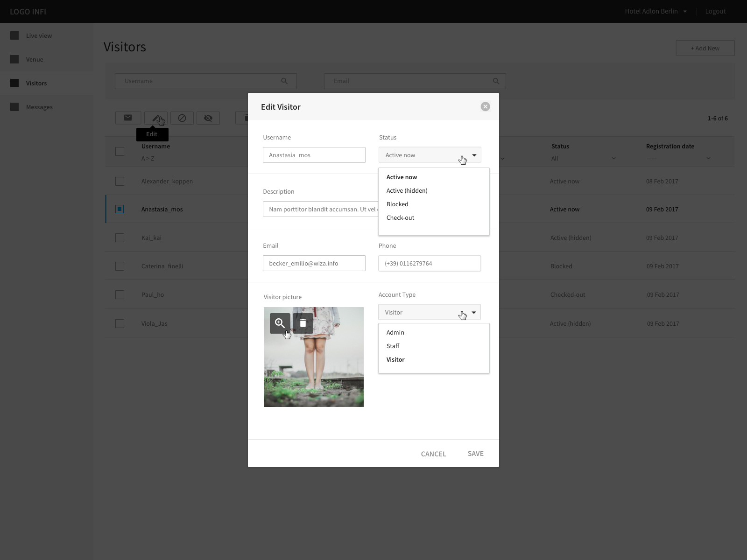Click the mail message toolbar icon
The width and height of the screenshot is (747, 560).
128,118
